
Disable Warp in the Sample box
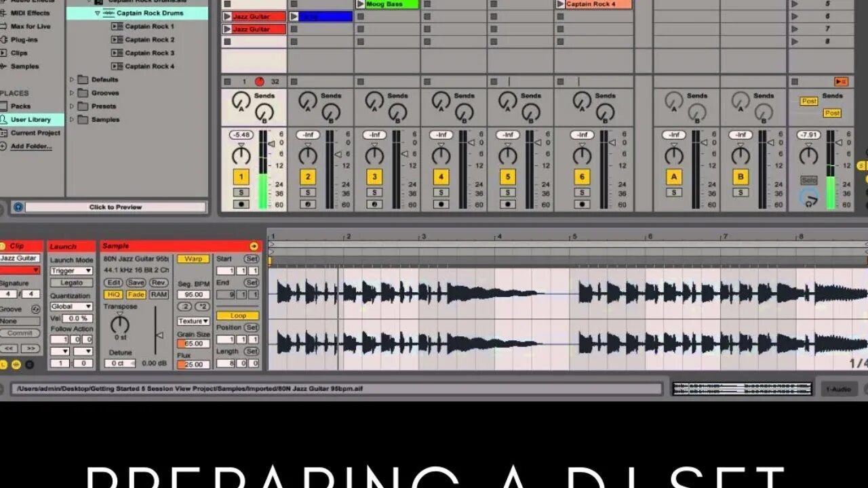click(192, 259)
